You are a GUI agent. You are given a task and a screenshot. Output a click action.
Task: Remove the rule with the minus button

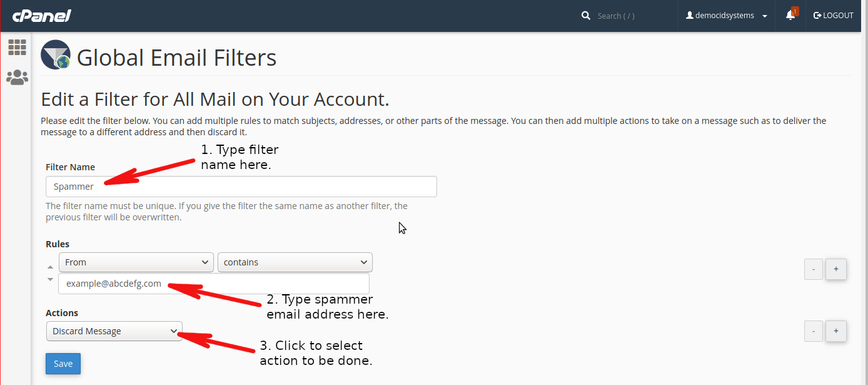click(814, 269)
